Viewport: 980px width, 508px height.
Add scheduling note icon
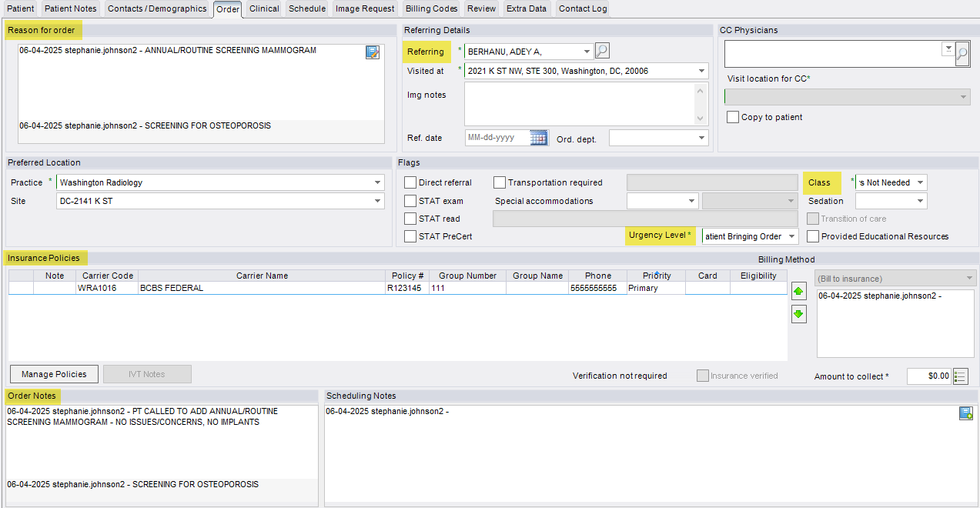pyautogui.click(x=966, y=413)
